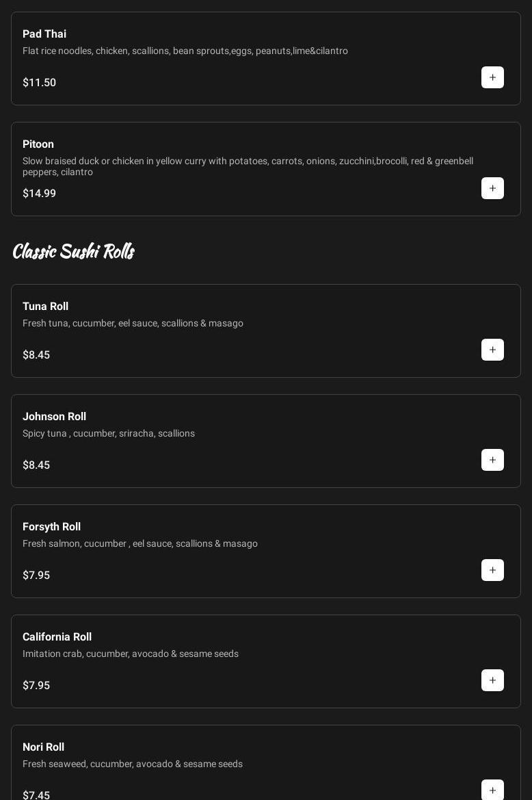The image size is (532, 800).
Task: Select the Tuna Roll item name
Action: click(45, 307)
